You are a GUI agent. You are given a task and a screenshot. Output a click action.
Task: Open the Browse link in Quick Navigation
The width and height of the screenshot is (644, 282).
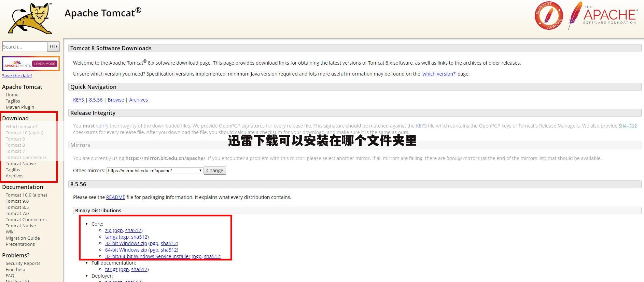coord(116,100)
